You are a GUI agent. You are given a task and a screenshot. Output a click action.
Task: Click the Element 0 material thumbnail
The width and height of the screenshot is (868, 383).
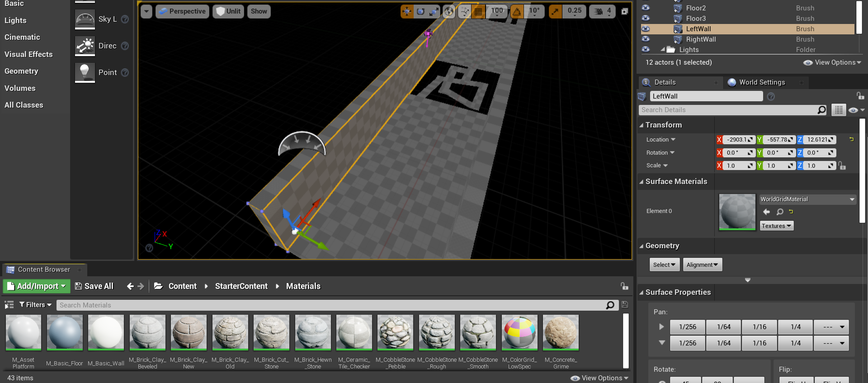737,212
